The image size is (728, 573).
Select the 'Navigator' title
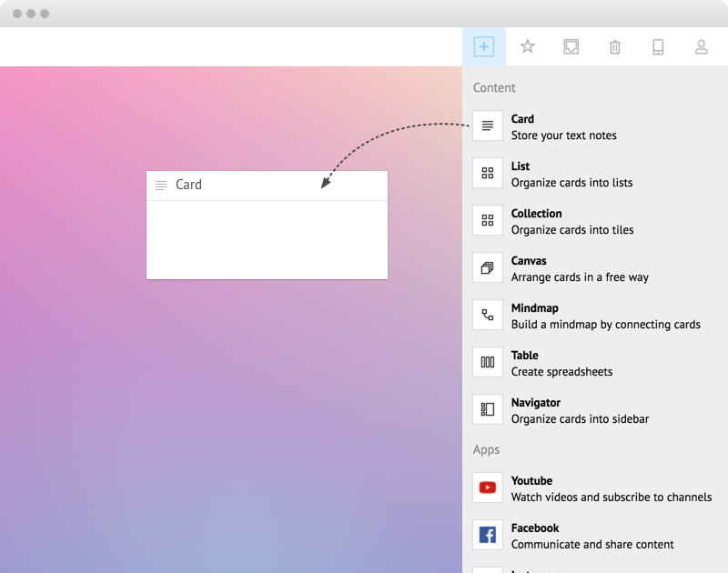536,403
